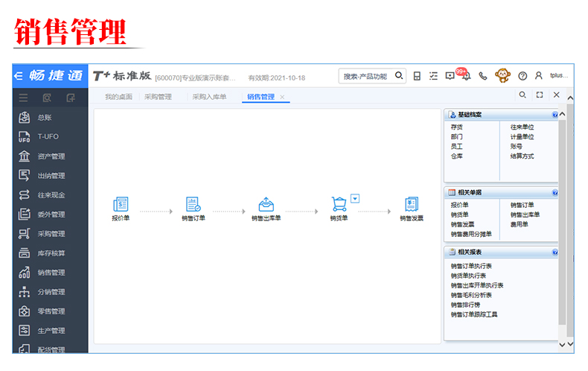Open the 销售出库单 flowchart icon
Image resolution: width=588 pixels, height=371 pixels.
(266, 204)
